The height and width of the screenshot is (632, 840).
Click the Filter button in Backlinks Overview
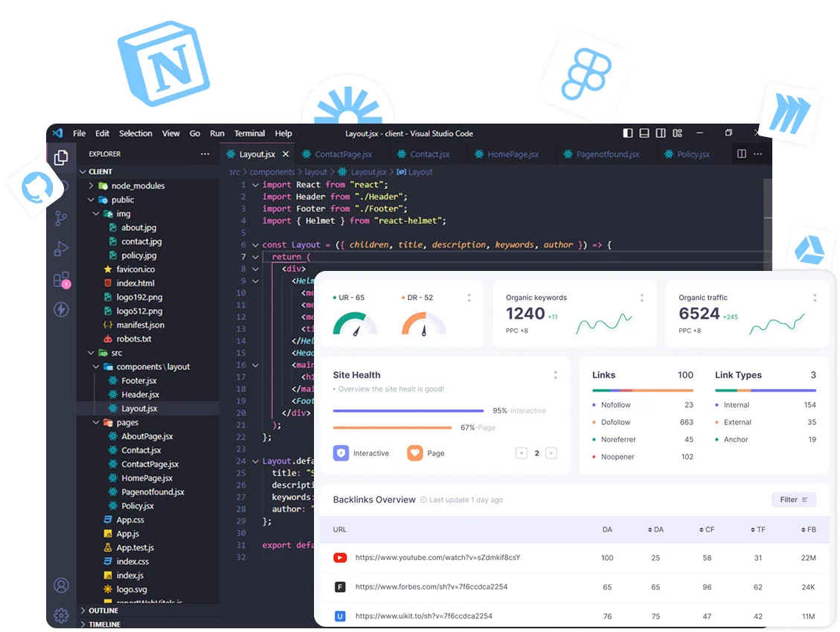tap(793, 499)
